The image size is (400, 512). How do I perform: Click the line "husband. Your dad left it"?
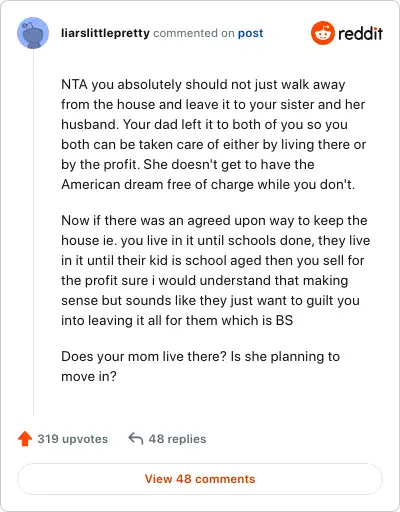click(204, 124)
